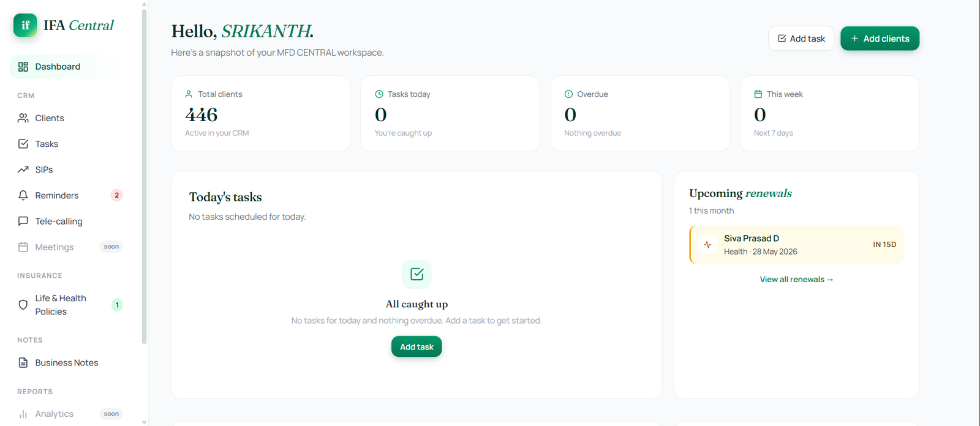The width and height of the screenshot is (980, 426).
Task: Click the Life & Health badge showing 1
Action: point(117,305)
